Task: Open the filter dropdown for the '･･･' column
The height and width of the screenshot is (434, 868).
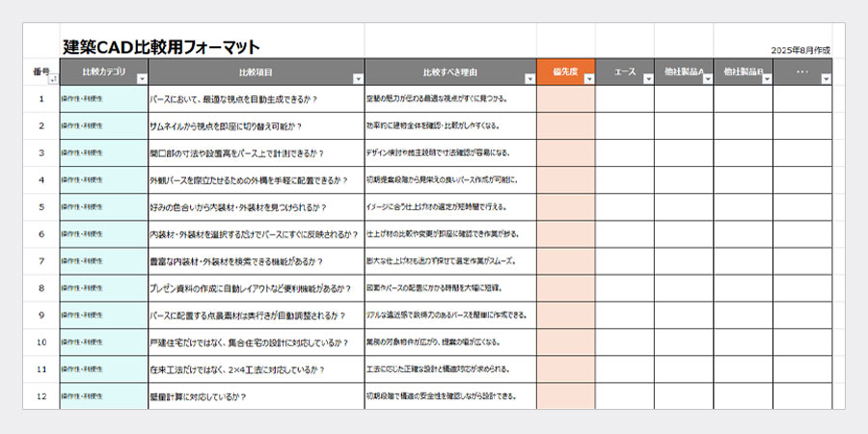Action: [x=826, y=79]
